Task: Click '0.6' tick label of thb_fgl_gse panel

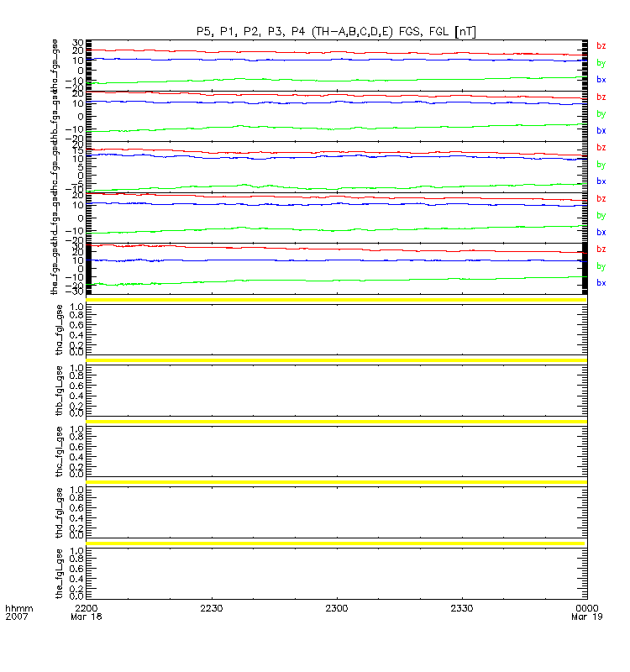Action: (x=76, y=386)
